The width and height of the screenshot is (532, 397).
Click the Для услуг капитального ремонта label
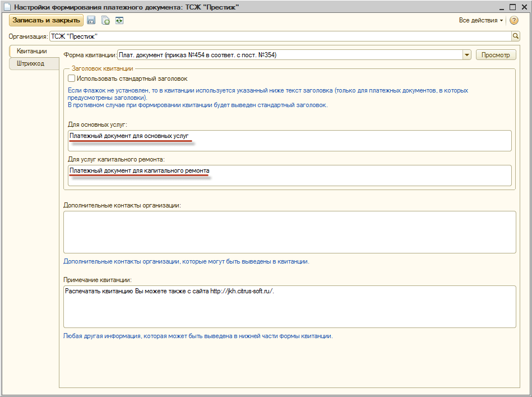(x=116, y=159)
